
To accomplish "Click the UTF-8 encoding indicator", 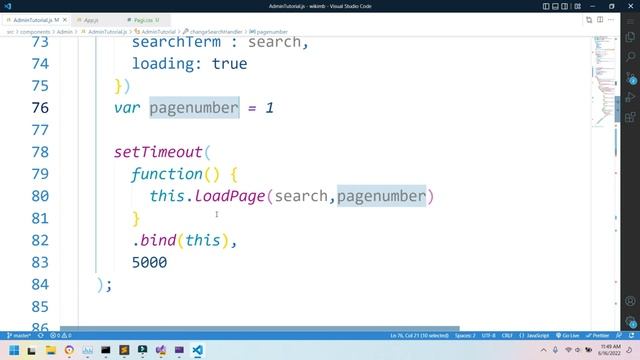I will [x=488, y=336].
